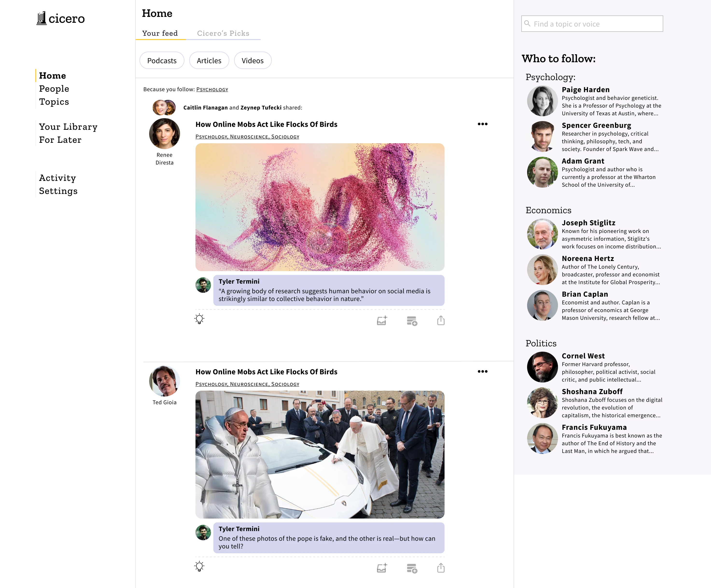Open the three-dot menu on Ted Gioia post
The height and width of the screenshot is (588, 711).
pos(482,371)
